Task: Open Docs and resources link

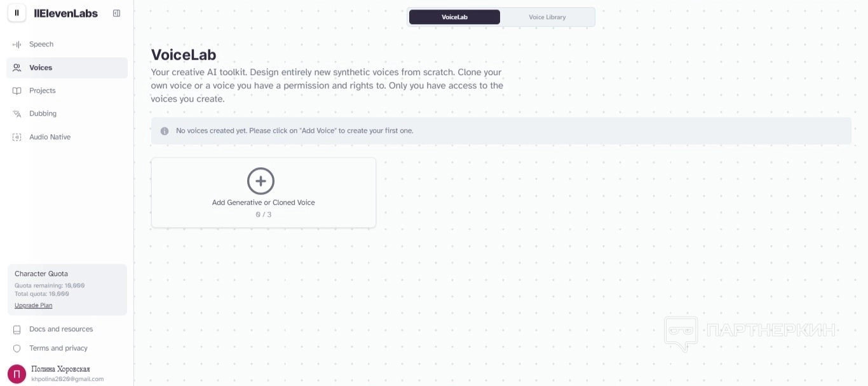Action: pyautogui.click(x=61, y=329)
